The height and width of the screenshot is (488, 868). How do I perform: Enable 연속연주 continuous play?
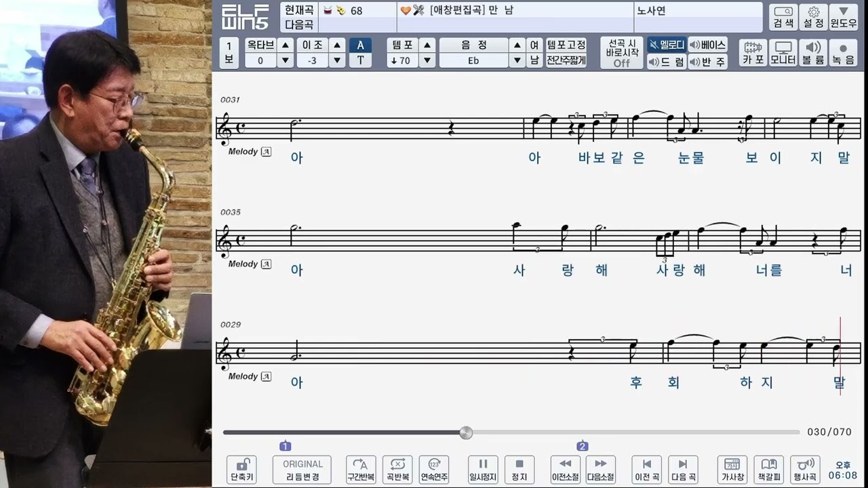click(434, 470)
